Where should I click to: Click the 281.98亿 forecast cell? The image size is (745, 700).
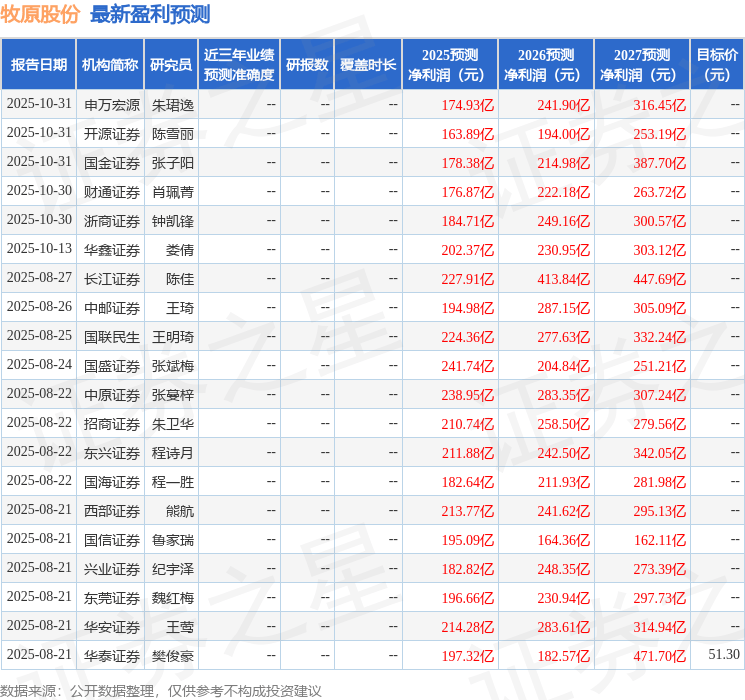click(659, 482)
